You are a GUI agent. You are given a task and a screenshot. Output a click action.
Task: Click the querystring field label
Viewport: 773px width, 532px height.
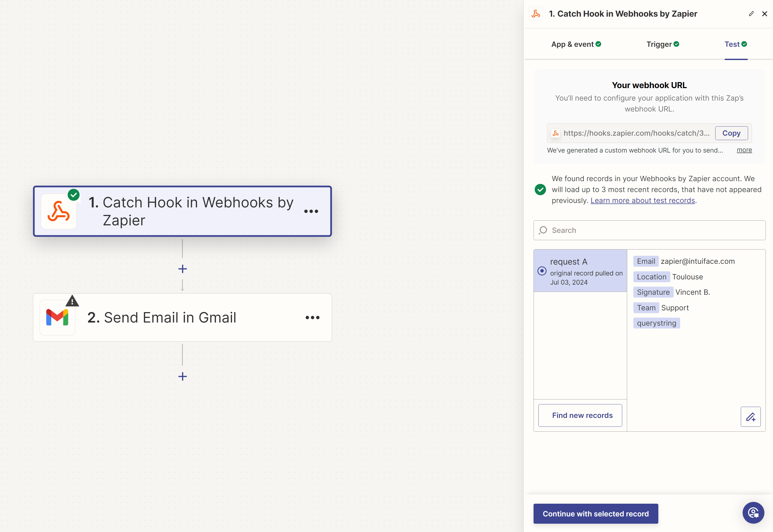tap(657, 323)
